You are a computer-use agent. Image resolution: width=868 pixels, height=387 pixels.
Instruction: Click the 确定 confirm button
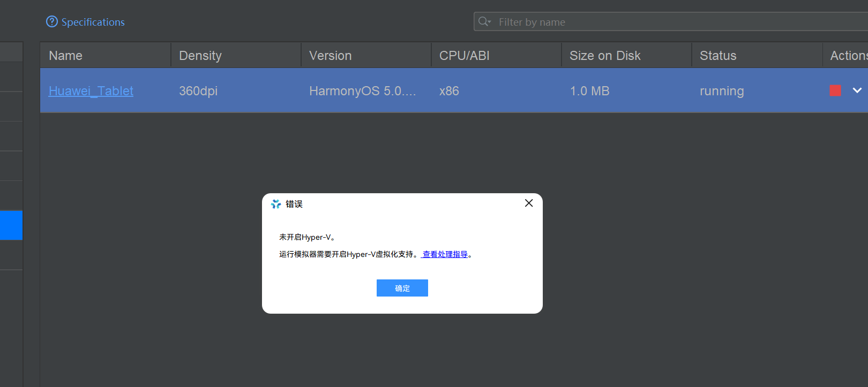click(x=402, y=288)
